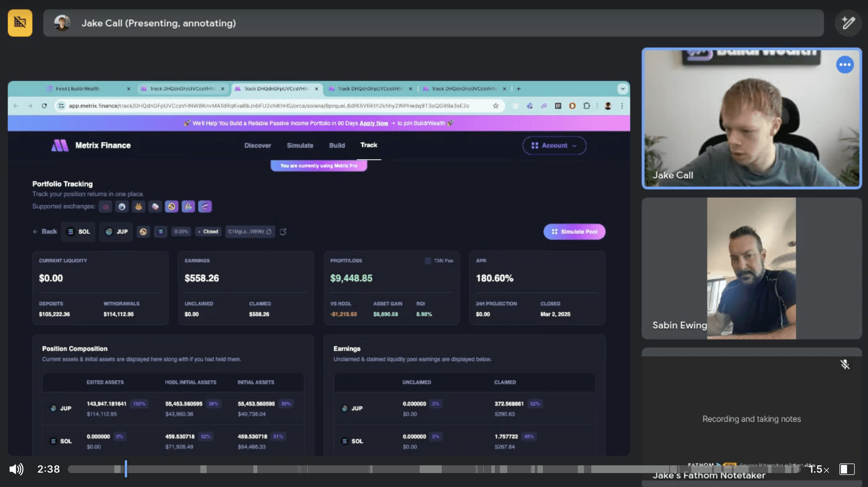Select the last purple exchange icon
The image size is (868, 487).
[x=205, y=207]
